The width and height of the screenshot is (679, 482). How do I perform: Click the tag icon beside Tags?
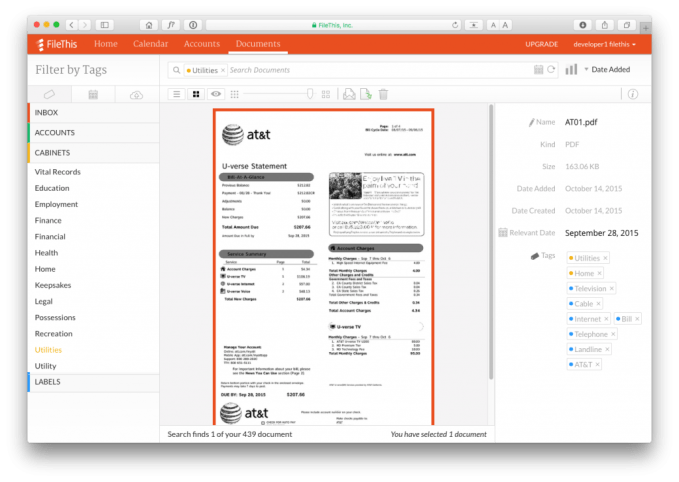(535, 256)
